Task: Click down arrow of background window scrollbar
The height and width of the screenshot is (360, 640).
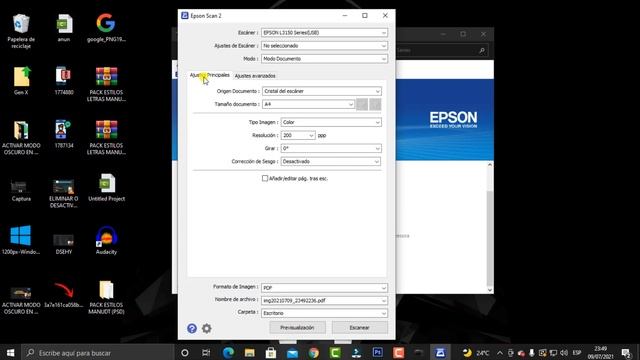Action: pos(490,290)
